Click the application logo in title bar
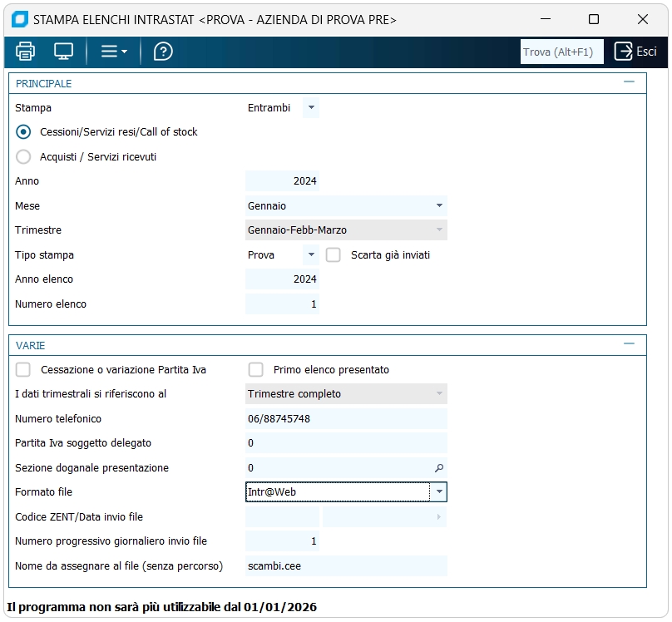Image resolution: width=672 pixels, height=622 pixels. coord(20,19)
